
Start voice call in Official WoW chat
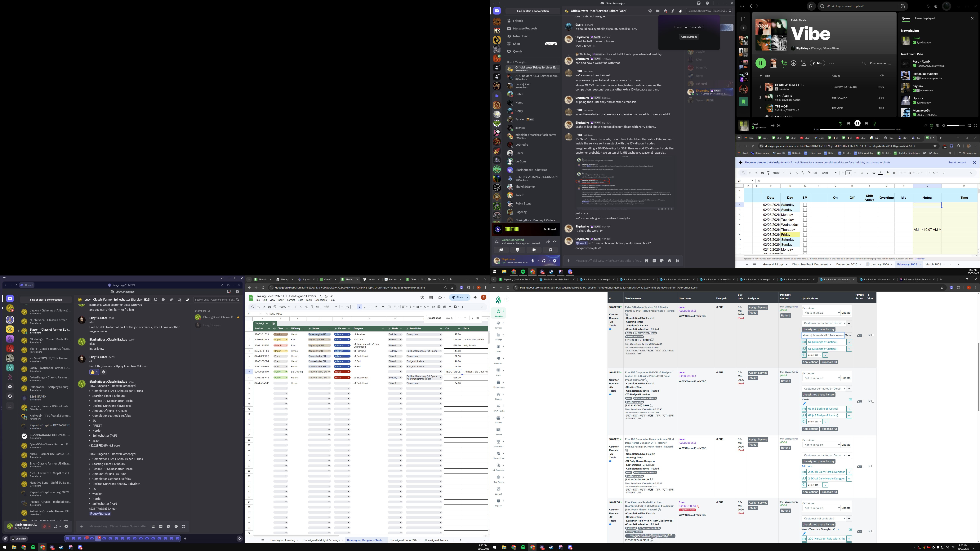(650, 11)
